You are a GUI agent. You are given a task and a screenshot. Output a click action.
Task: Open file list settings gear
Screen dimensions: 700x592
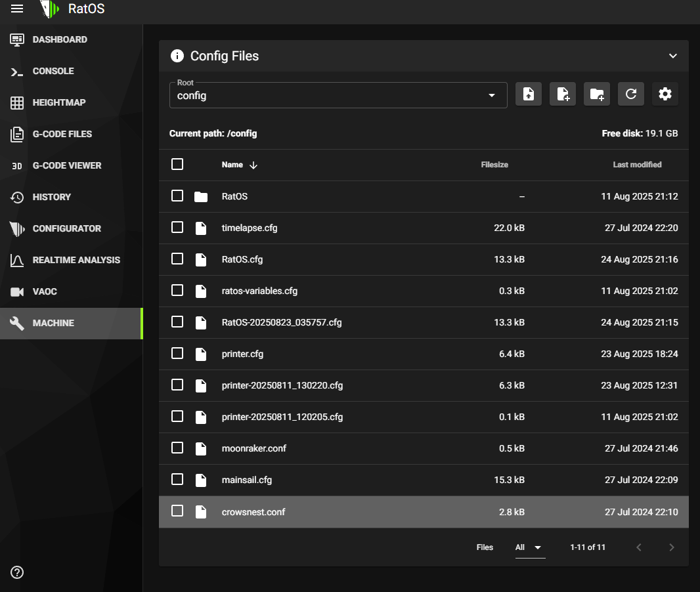[665, 94]
